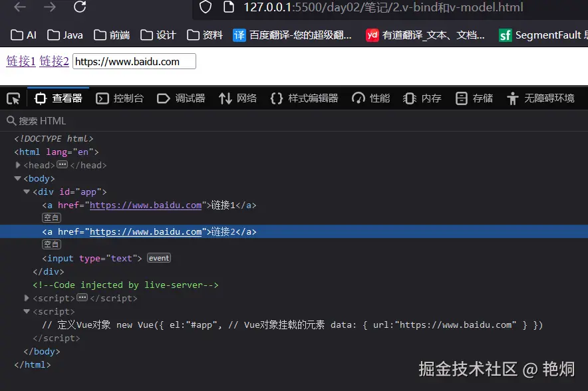This screenshot has width=588, height=391.
Task: Open the 百度翻译 bookmark
Action: click(293, 35)
